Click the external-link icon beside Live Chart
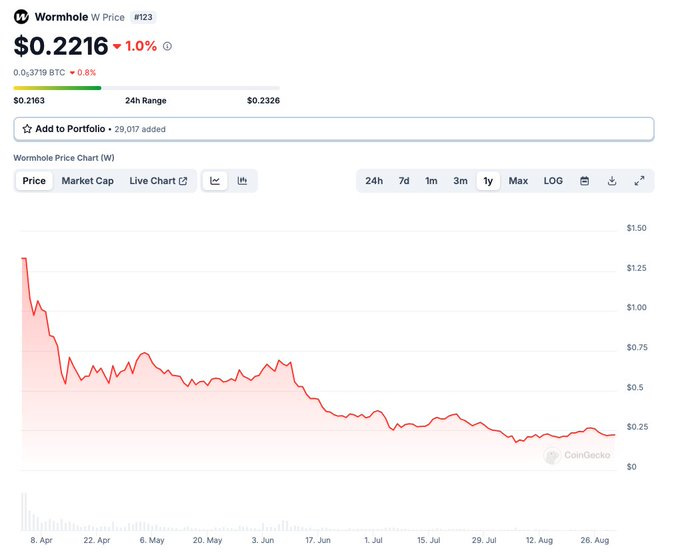The image size is (680, 555). click(x=183, y=181)
